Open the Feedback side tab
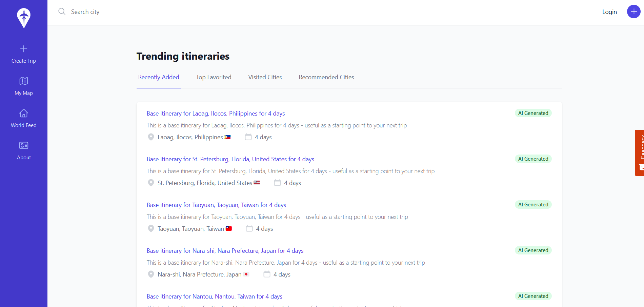The width and height of the screenshot is (644, 307). pos(639,152)
